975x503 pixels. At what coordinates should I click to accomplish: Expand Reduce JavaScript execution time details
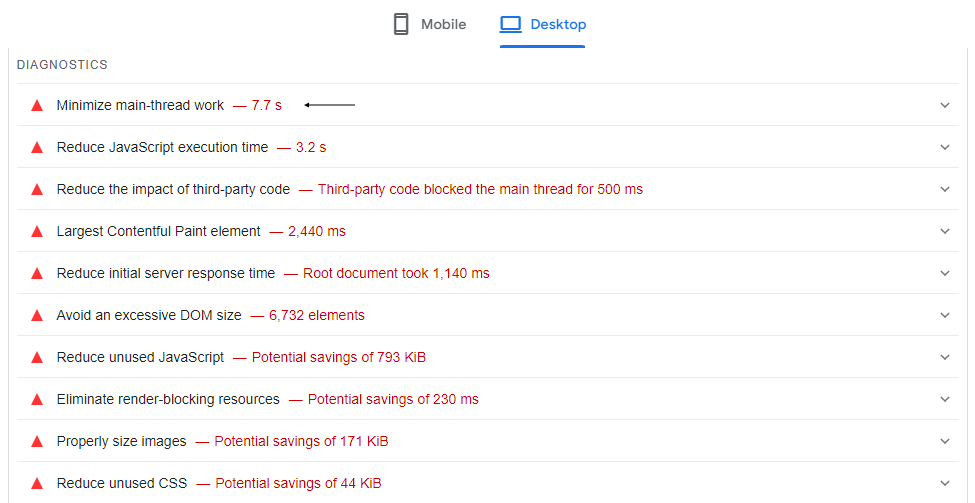tap(945, 147)
